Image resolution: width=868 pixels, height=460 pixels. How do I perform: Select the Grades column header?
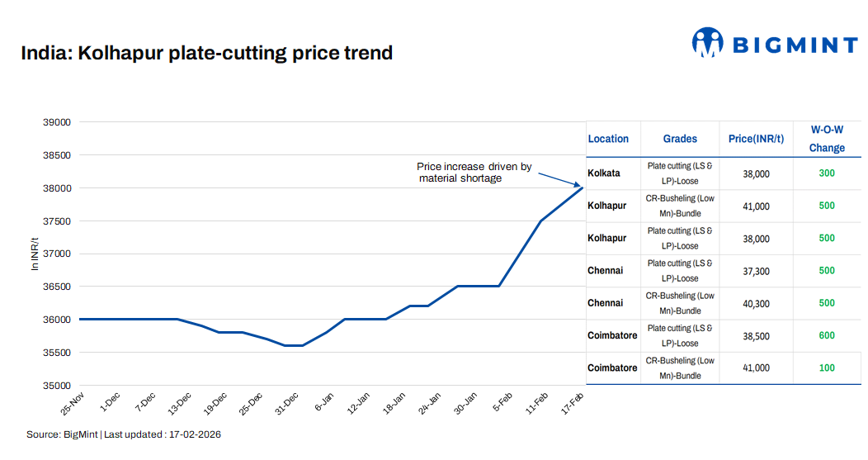(680, 139)
